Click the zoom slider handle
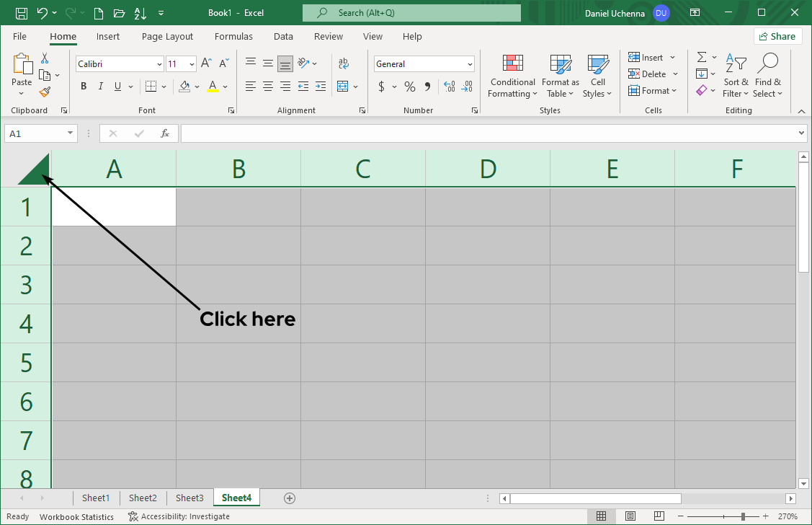This screenshot has height=525, width=812. pos(743,516)
